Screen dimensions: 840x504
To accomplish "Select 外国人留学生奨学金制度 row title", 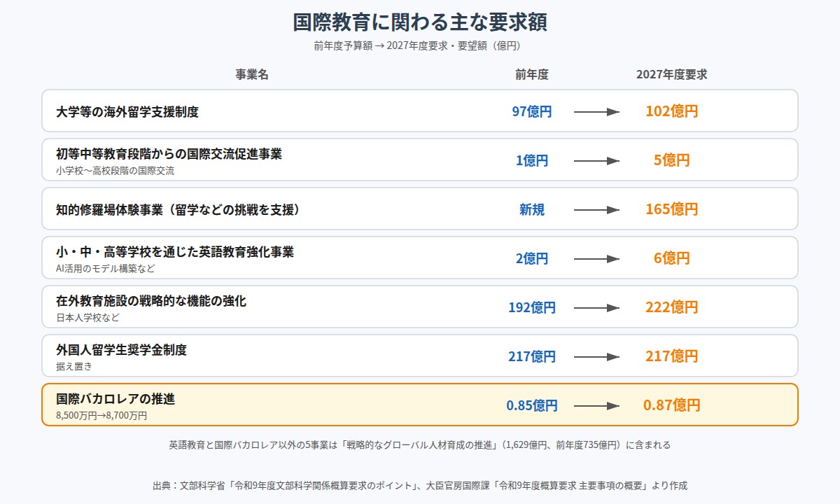I will (121, 350).
